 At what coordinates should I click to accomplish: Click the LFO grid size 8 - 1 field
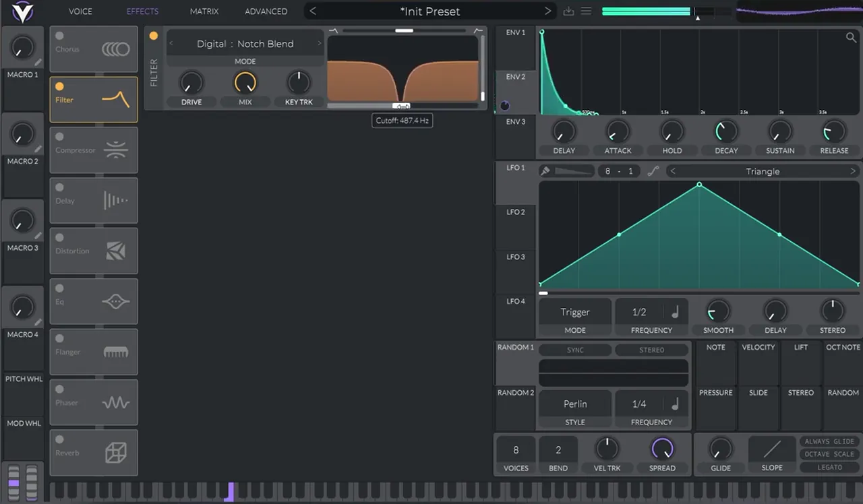(x=619, y=171)
